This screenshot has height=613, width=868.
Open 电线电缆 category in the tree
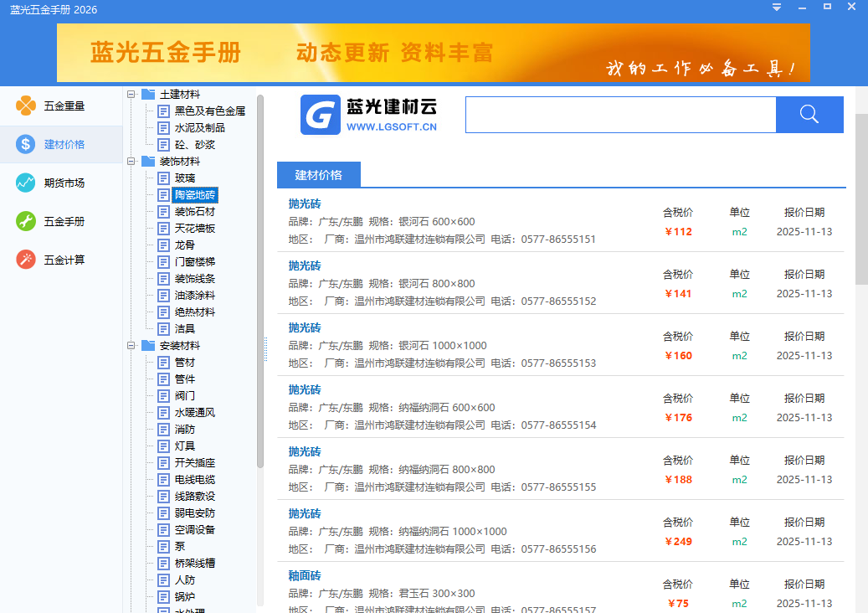[194, 480]
